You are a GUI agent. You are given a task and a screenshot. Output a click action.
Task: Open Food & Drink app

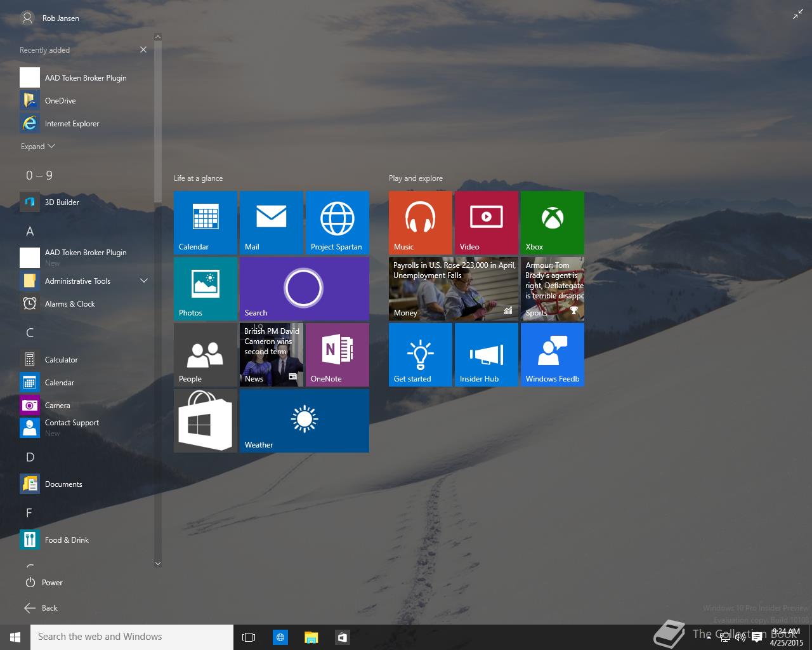(x=86, y=540)
